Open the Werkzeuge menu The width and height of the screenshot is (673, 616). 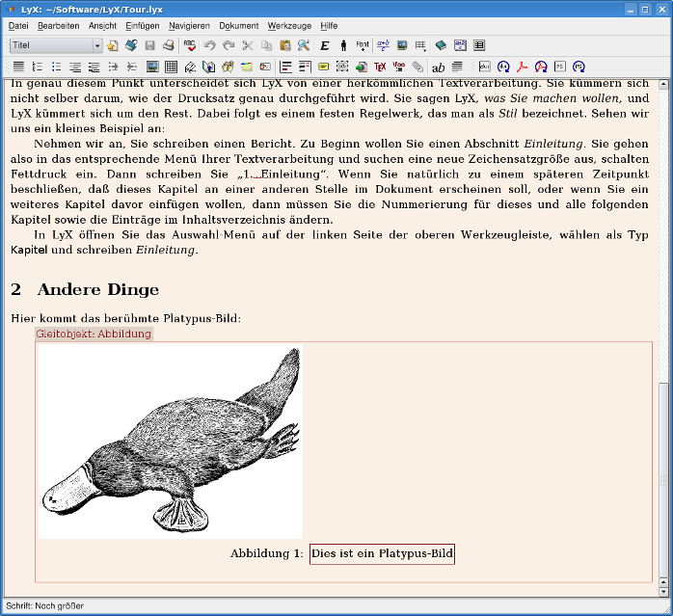coord(289,26)
